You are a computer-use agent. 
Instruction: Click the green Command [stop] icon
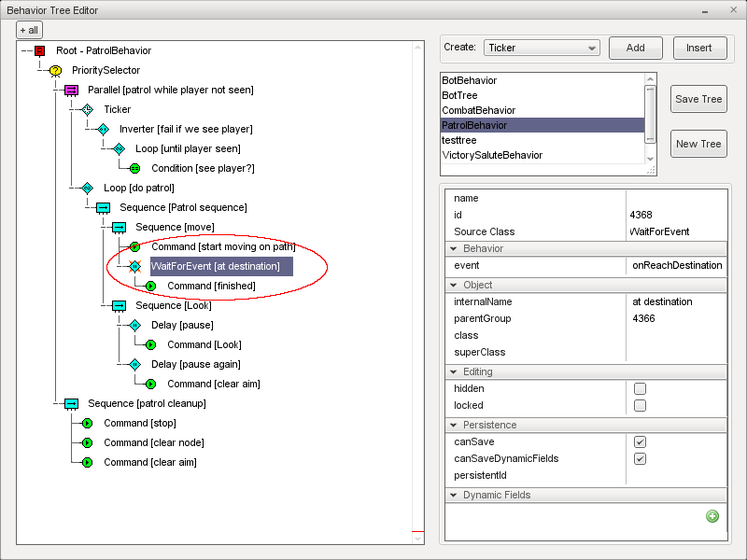[87, 424]
